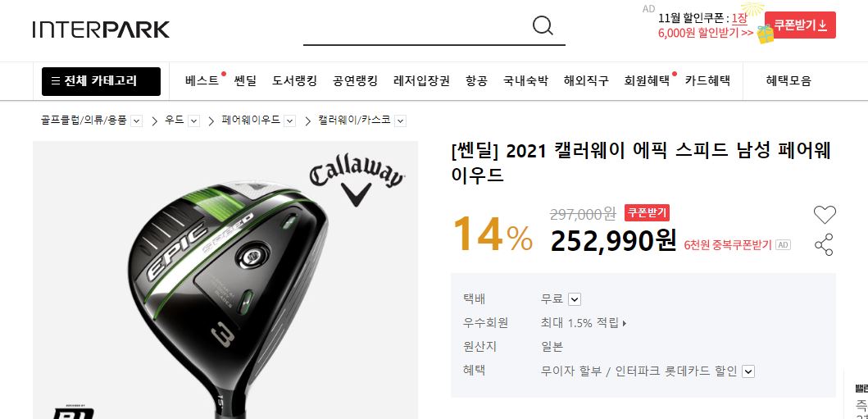Viewport: 868px width, 419px height.
Task: Expand the 혜택 무이자 할부 details
Action: (x=748, y=371)
